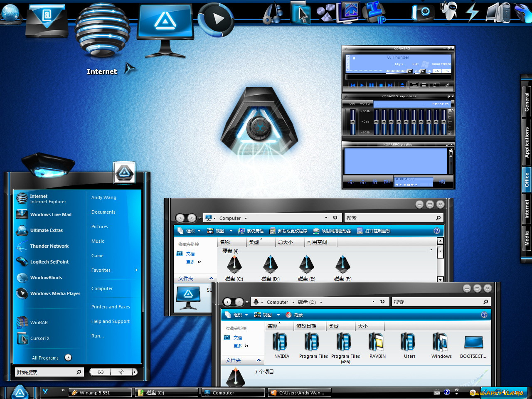The image size is (532, 399).
Task: Click the white robot dock icon
Action: coord(450,10)
